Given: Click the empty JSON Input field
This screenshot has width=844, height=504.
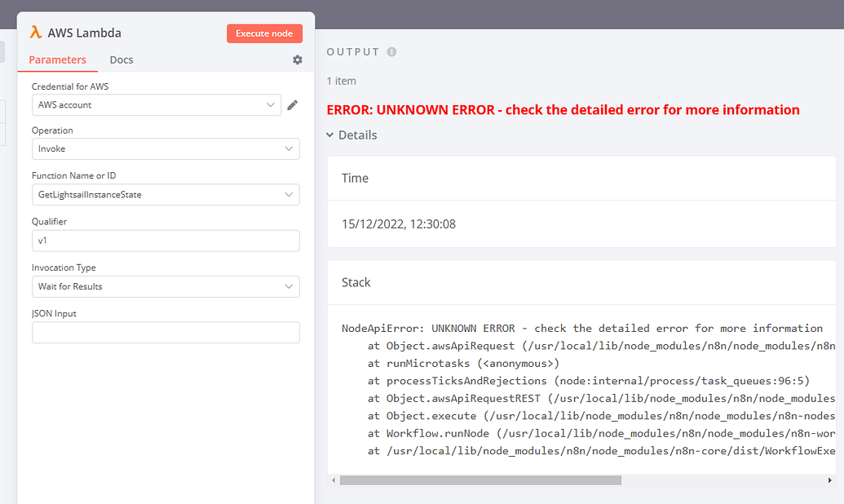Looking at the screenshot, I should coord(166,332).
